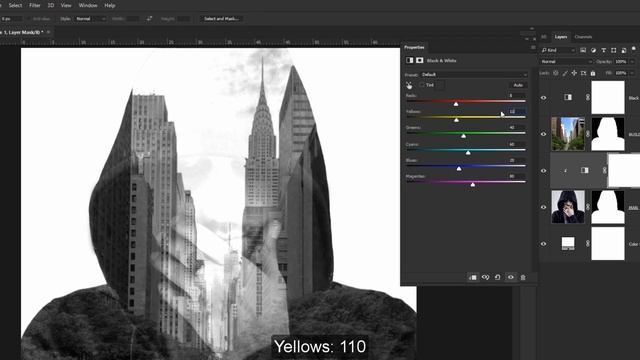Screen dimensions: 640x360
Task: Click the Magentas value input field
Action: pos(516,176)
